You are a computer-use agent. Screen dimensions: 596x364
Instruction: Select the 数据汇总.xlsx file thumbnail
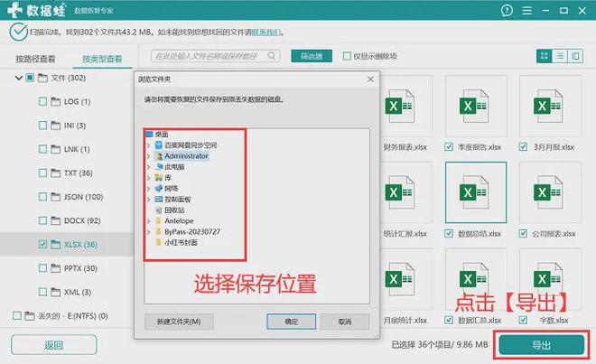click(x=476, y=280)
